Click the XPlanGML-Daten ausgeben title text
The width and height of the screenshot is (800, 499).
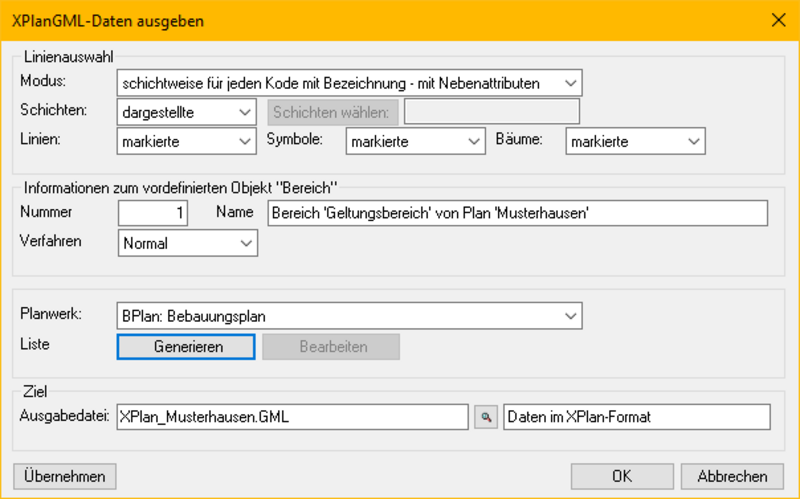(x=108, y=21)
